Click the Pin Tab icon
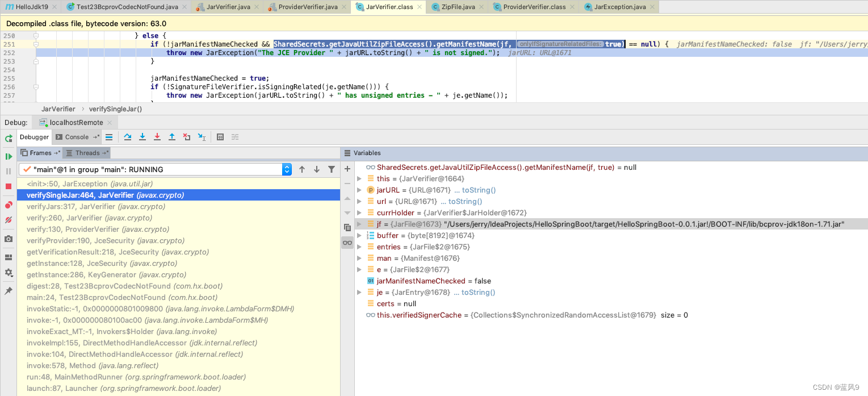Image resolution: width=868 pixels, height=396 pixels. coord(9,291)
